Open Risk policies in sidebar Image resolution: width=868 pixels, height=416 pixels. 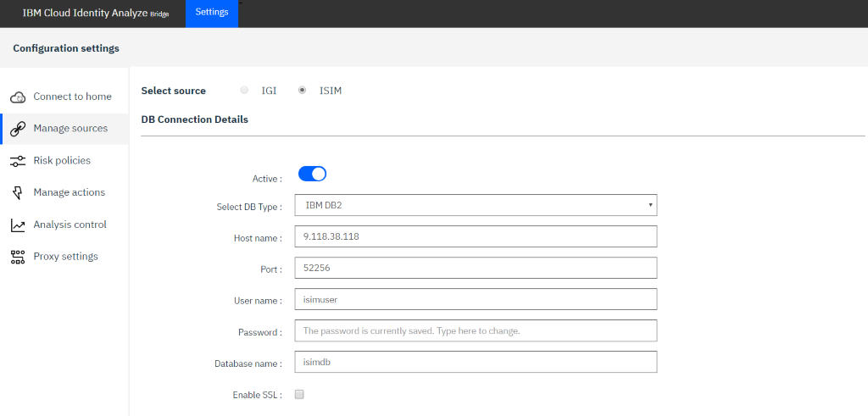click(64, 161)
